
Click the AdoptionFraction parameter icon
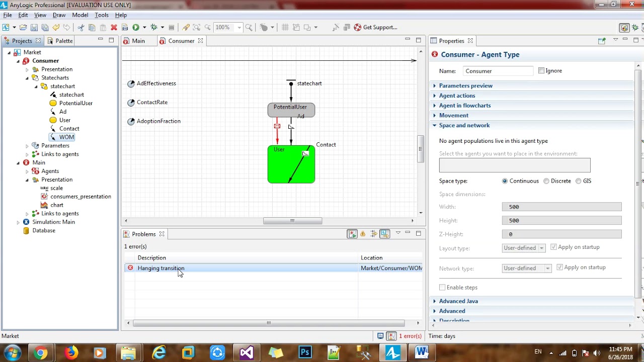[131, 121]
